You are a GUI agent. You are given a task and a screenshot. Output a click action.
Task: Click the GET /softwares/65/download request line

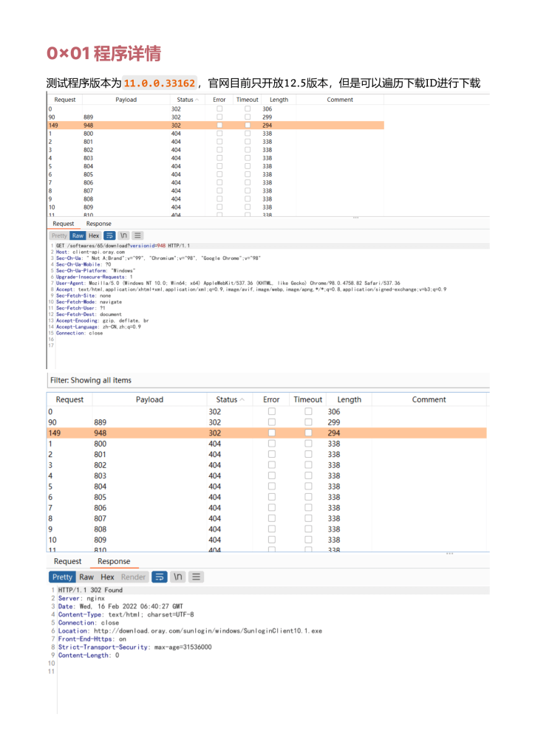123,246
